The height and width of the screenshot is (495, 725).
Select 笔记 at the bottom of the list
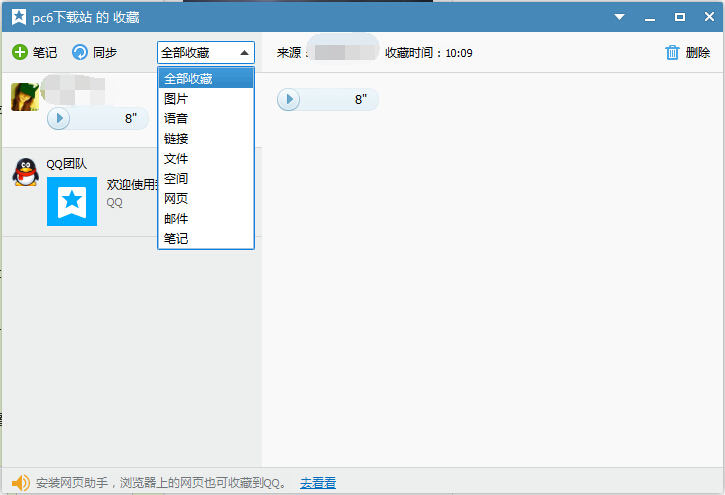point(176,239)
